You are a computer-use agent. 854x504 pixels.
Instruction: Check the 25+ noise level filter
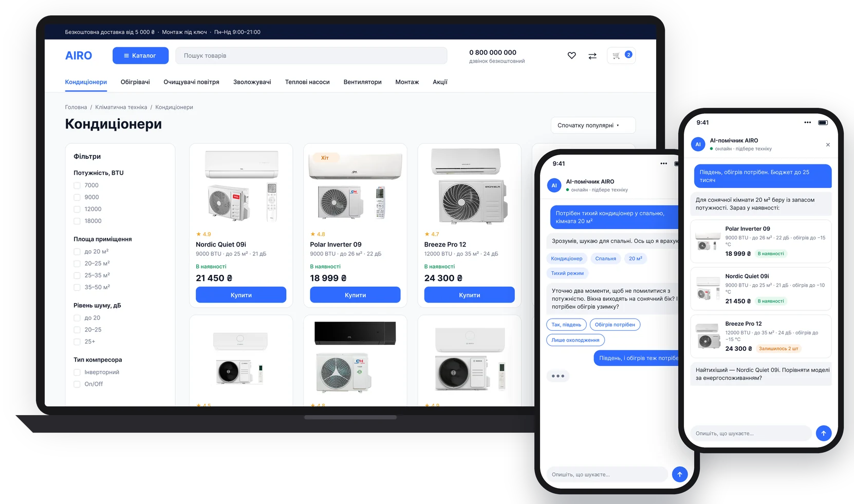(x=77, y=342)
